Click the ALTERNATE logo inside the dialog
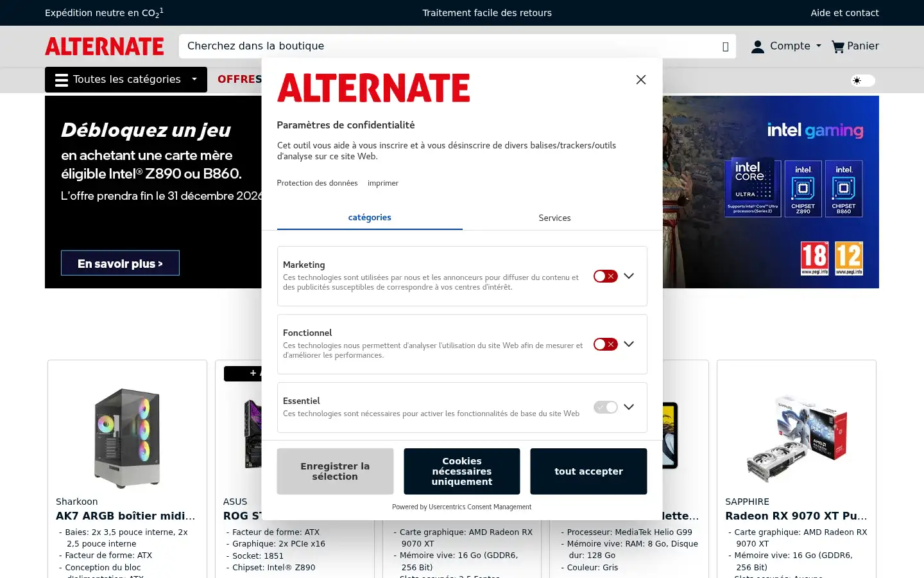 click(x=373, y=88)
